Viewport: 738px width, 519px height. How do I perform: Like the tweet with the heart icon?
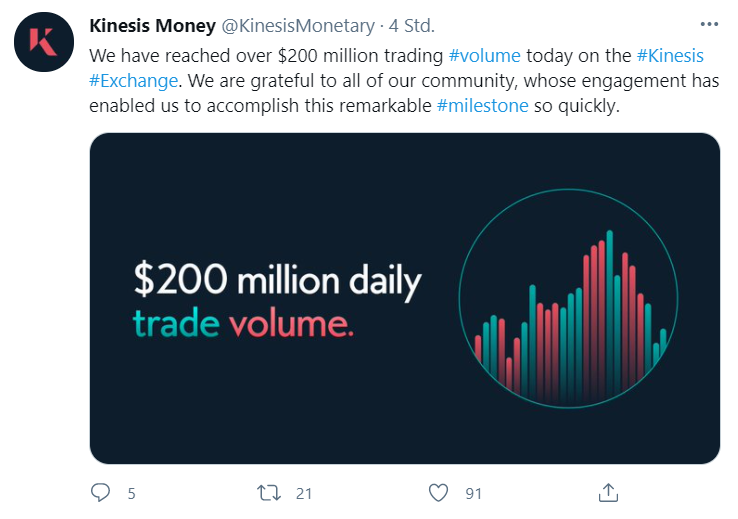438,492
